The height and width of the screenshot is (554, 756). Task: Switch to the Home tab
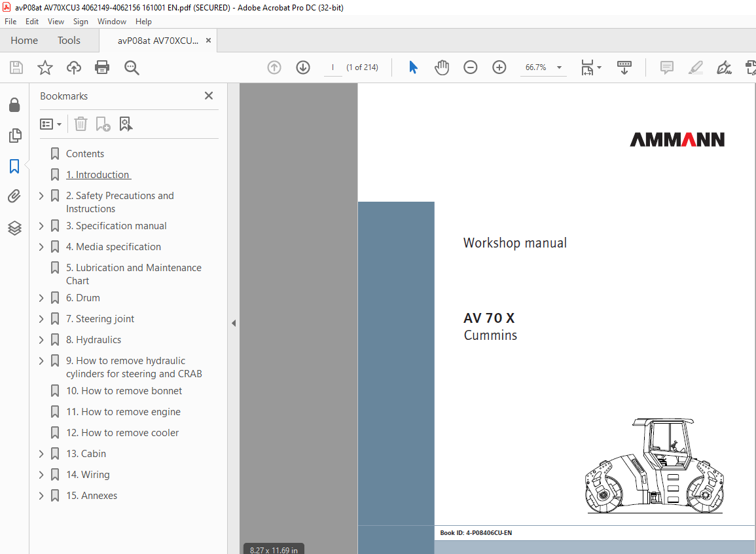24,41
